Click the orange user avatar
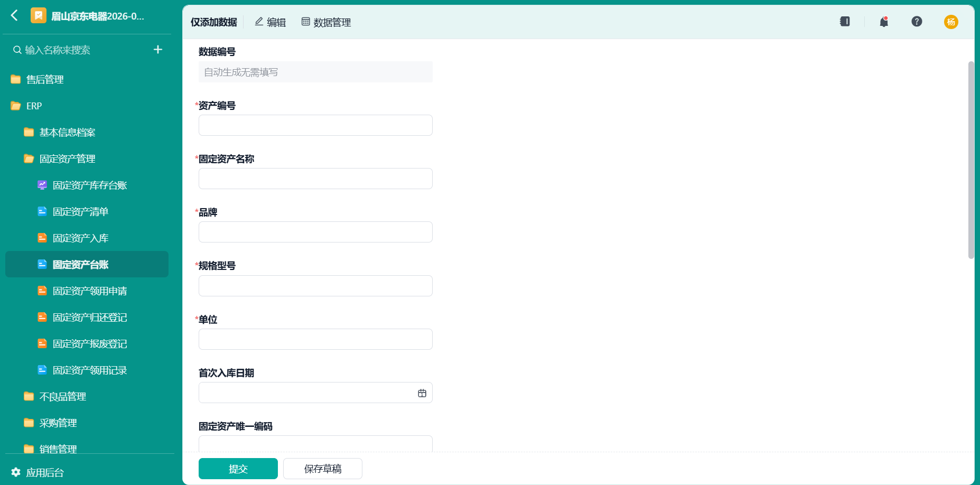 pos(951,22)
